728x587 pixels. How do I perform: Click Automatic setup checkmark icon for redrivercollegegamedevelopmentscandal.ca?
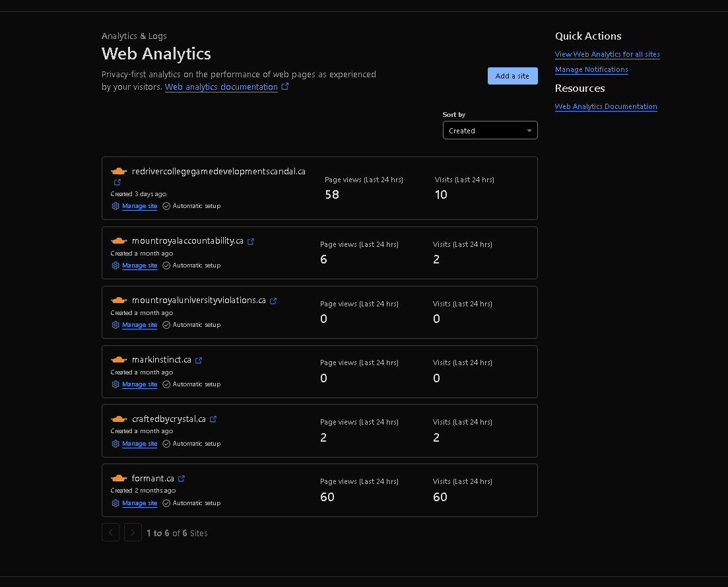(166, 206)
